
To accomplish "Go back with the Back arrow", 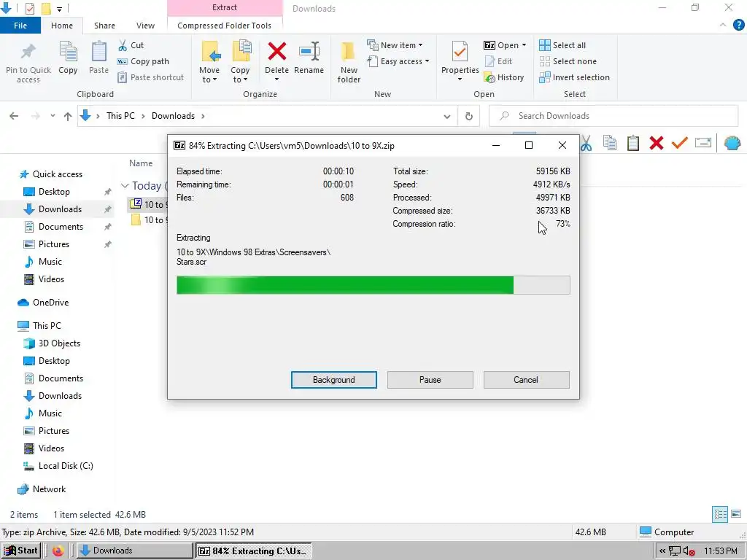I will point(14,116).
